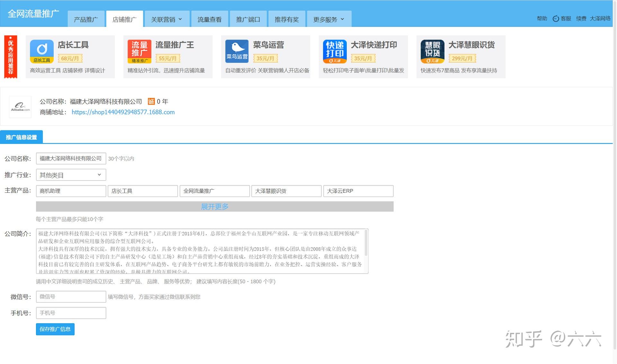Expand the 关联营销 dropdown menu
617x364 pixels.
point(167,19)
